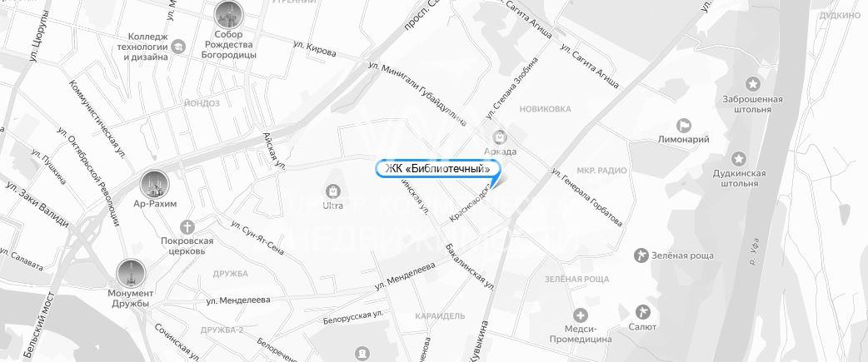Click the Салют place marker icon
Image resolution: width=868 pixels, height=362 pixels.
(x=642, y=312)
